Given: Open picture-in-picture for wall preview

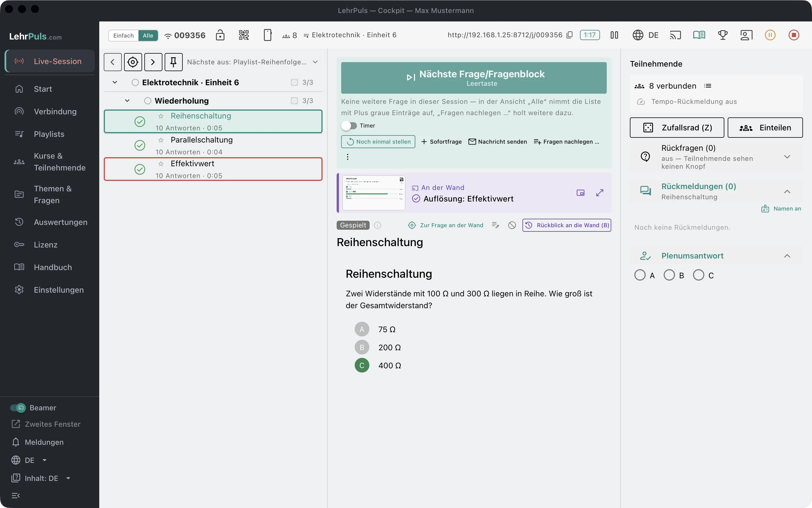Looking at the screenshot, I should tap(581, 193).
